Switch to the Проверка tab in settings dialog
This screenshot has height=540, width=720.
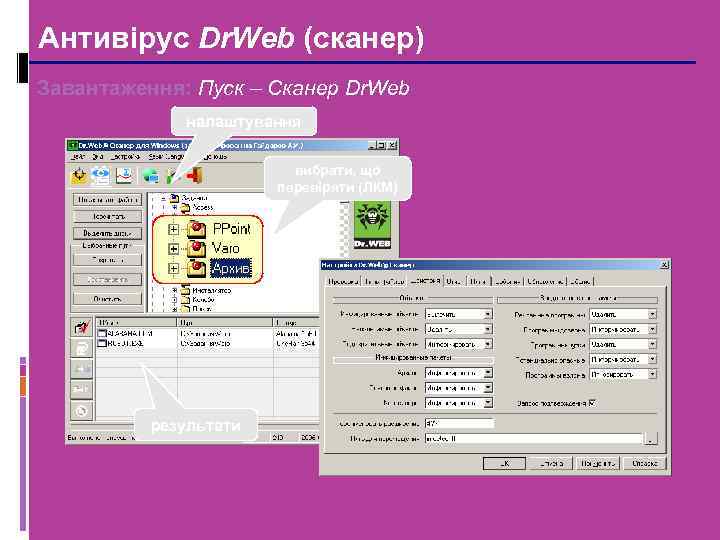(x=343, y=281)
